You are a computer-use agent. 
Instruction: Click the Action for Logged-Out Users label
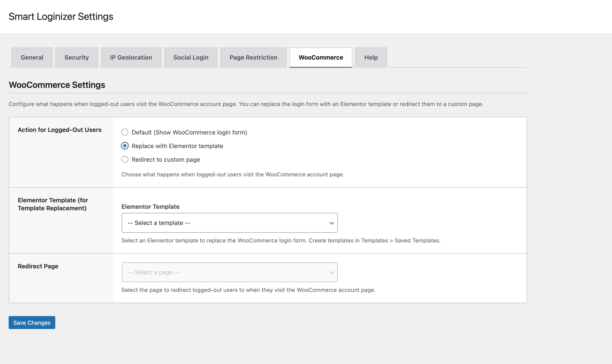click(60, 130)
